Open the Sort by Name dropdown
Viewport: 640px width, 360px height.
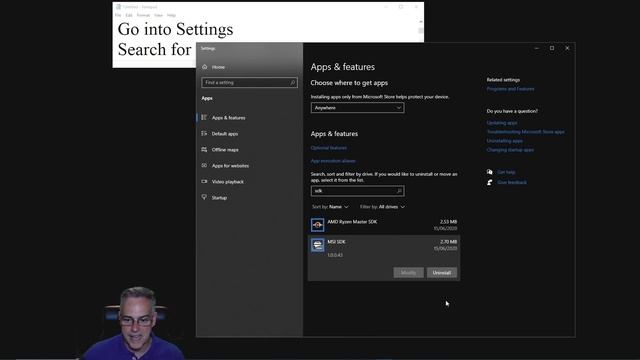pos(330,207)
